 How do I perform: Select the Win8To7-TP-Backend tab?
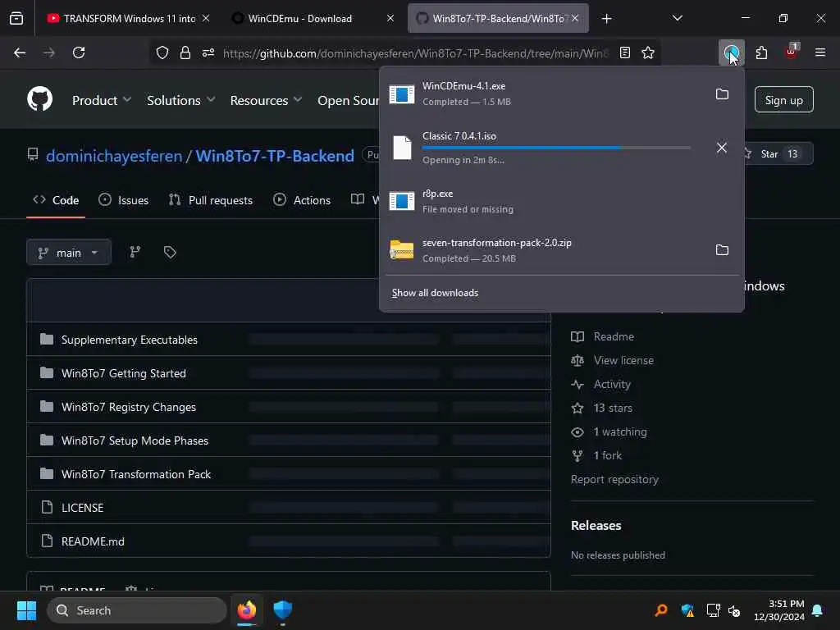[x=498, y=18]
